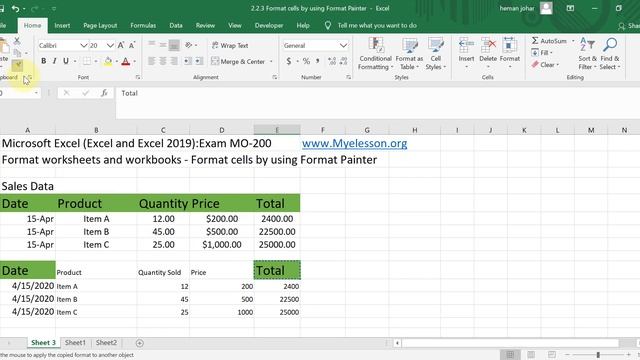Image resolution: width=640 pixels, height=360 pixels.
Task: Open Sort & Filter menu
Action: (x=587, y=54)
